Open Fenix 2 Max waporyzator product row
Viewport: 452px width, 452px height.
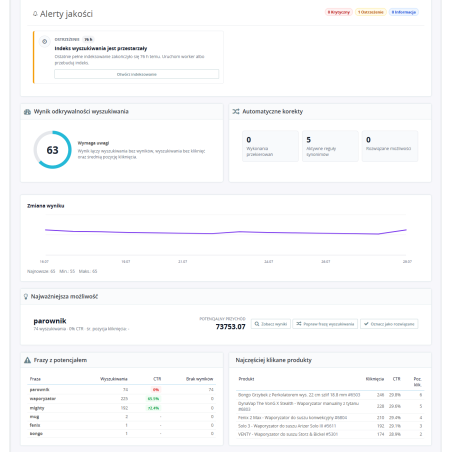(x=330, y=418)
